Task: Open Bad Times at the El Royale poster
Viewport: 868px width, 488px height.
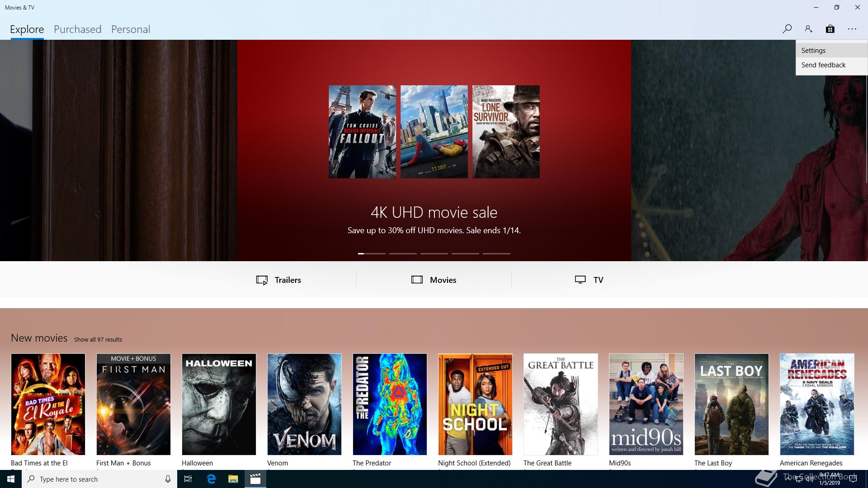Action: pyautogui.click(x=48, y=404)
